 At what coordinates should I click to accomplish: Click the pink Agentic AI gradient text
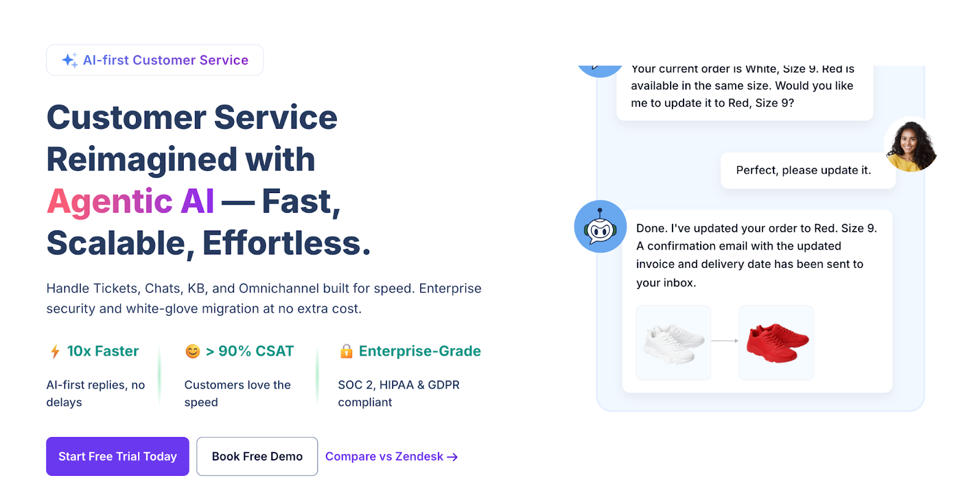click(x=130, y=202)
